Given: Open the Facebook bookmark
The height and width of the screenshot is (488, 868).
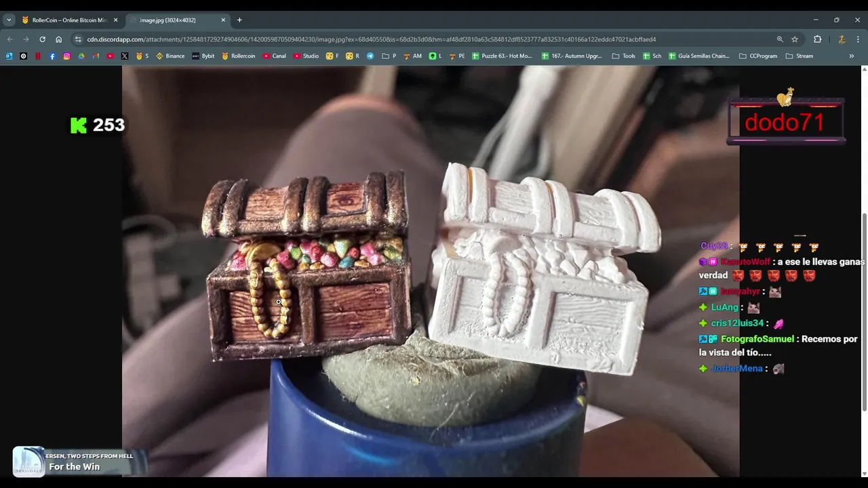Looking at the screenshot, I should 52,56.
